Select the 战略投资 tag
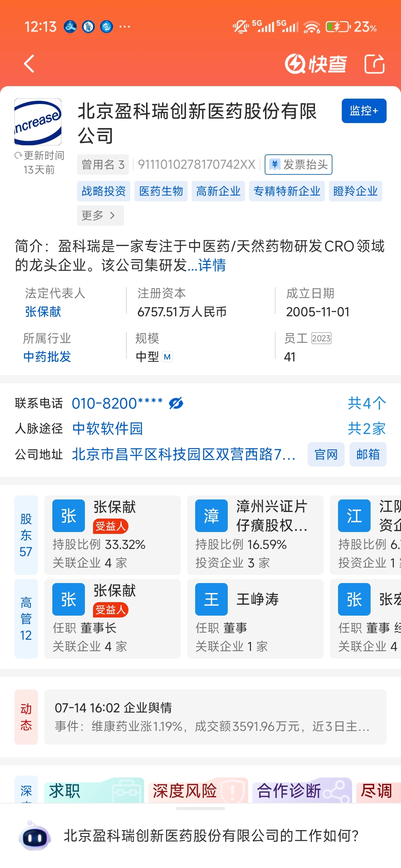Image resolution: width=401 pixels, height=868 pixels. click(x=104, y=191)
